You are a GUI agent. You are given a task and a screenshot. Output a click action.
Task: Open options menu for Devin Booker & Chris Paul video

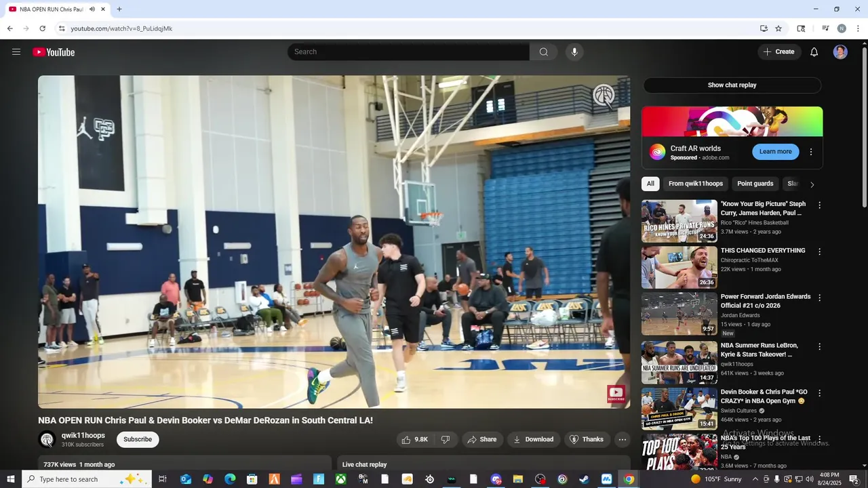[819, 393]
